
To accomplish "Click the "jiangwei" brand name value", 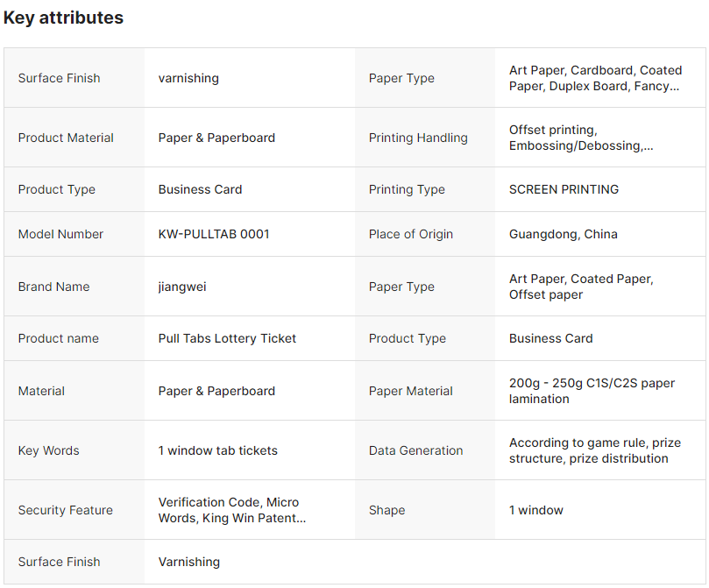I will pyautogui.click(x=182, y=287).
